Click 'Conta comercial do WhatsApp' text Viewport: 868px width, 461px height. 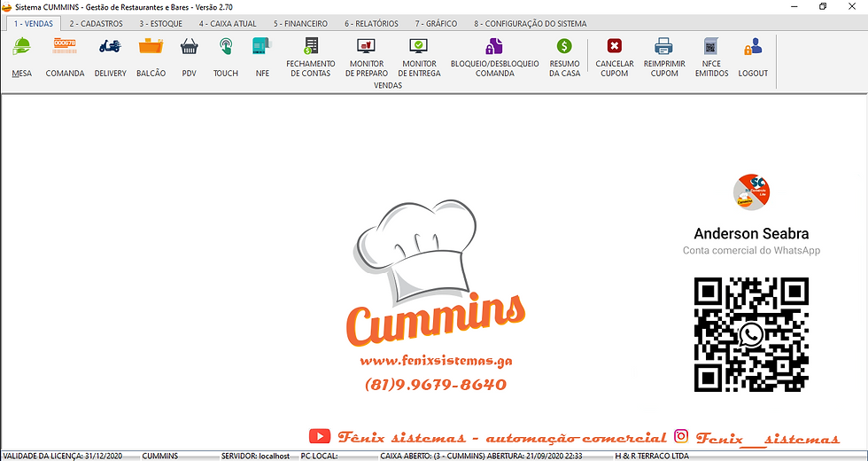click(x=751, y=250)
